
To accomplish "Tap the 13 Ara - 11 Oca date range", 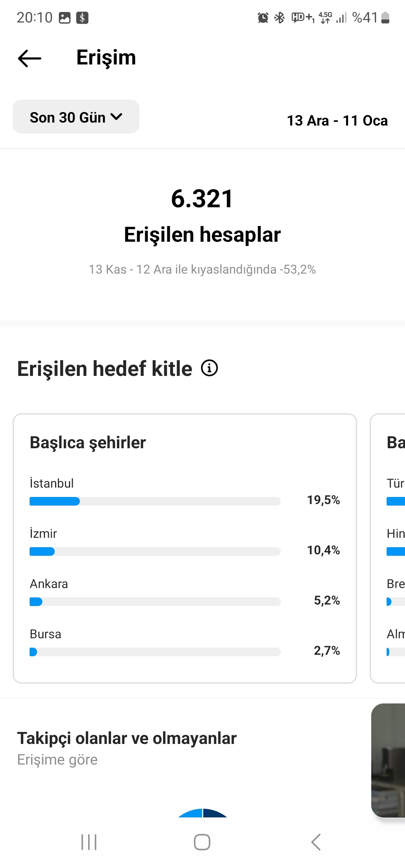I will click(x=337, y=121).
